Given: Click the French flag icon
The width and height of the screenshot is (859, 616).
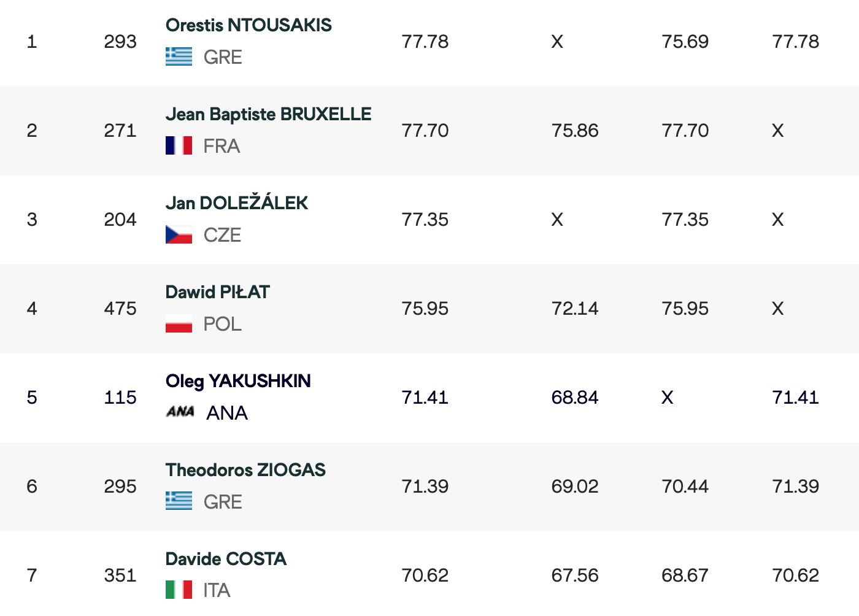Looking at the screenshot, I should pos(179,146).
